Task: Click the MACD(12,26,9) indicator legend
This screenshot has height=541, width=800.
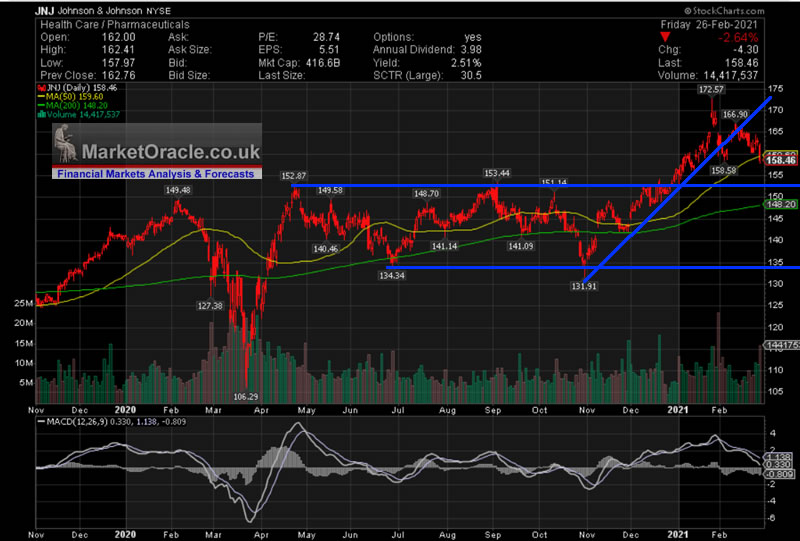Action: 112,422
